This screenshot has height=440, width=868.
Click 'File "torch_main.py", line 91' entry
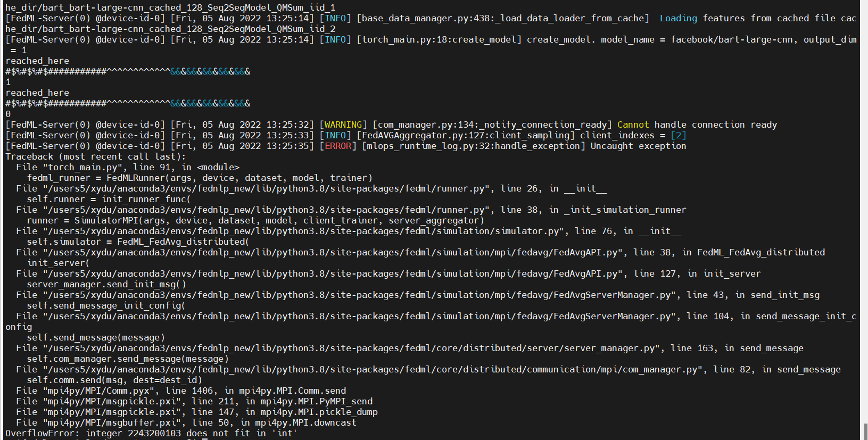click(128, 167)
